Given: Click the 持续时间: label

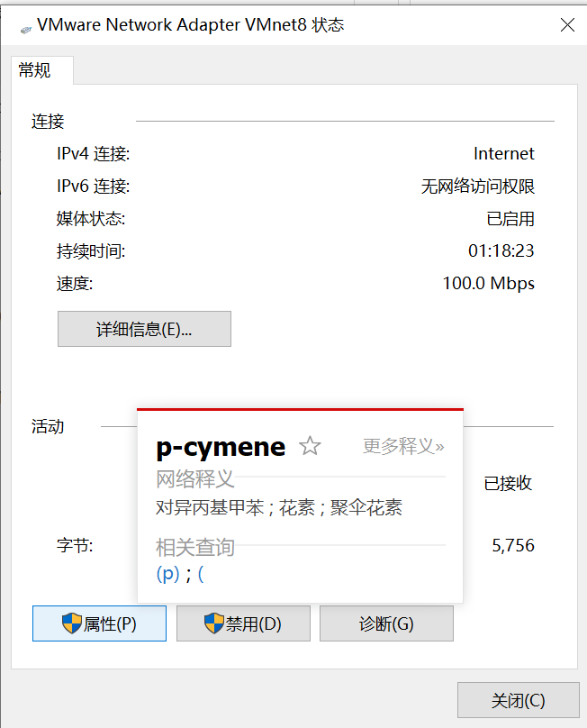Looking at the screenshot, I should 91,251.
